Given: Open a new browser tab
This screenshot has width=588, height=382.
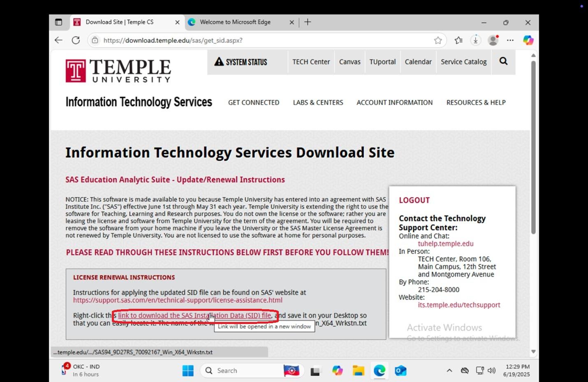Looking at the screenshot, I should (x=308, y=22).
